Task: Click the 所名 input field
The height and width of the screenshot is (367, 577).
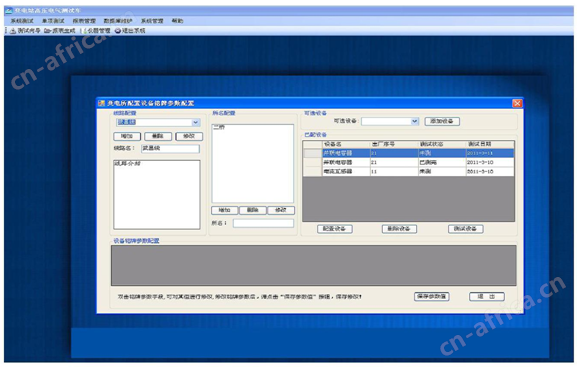Action: pyautogui.click(x=263, y=223)
